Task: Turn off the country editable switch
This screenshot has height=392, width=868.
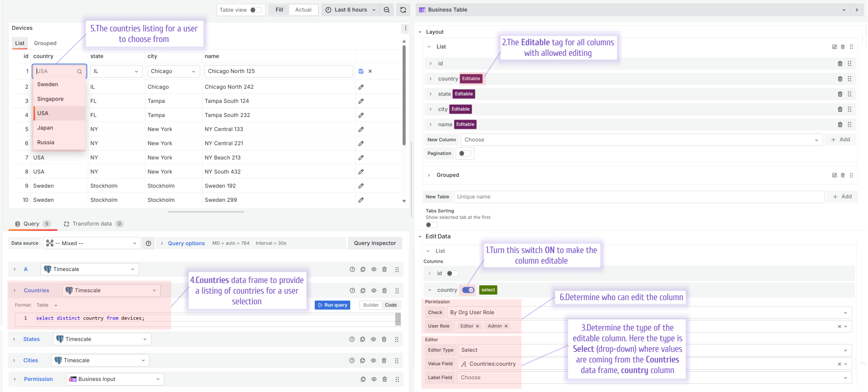Action: pos(468,290)
